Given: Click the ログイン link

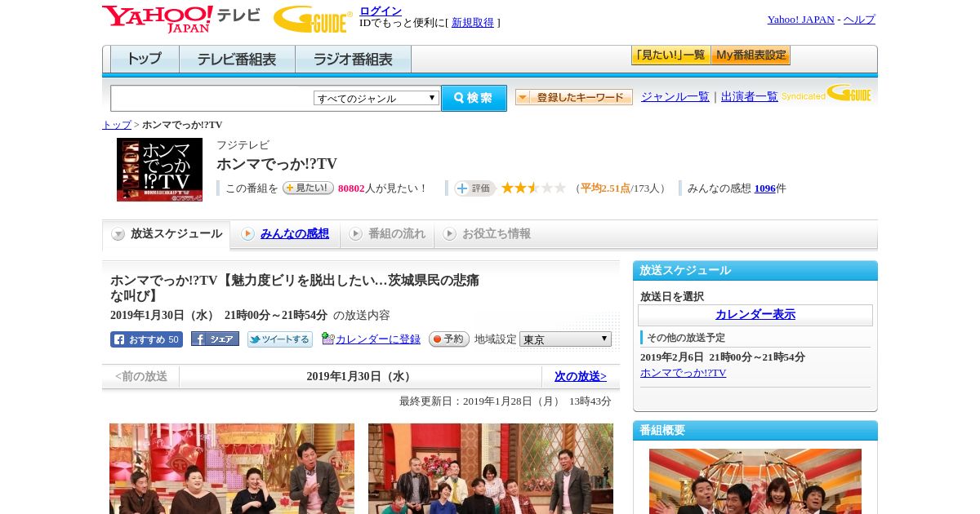Looking at the screenshot, I should 381,11.
